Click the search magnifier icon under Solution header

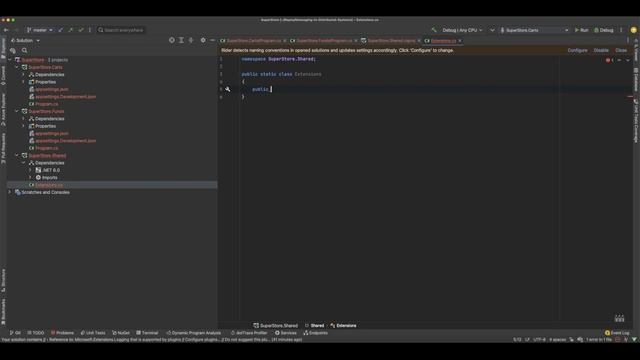(24, 51)
